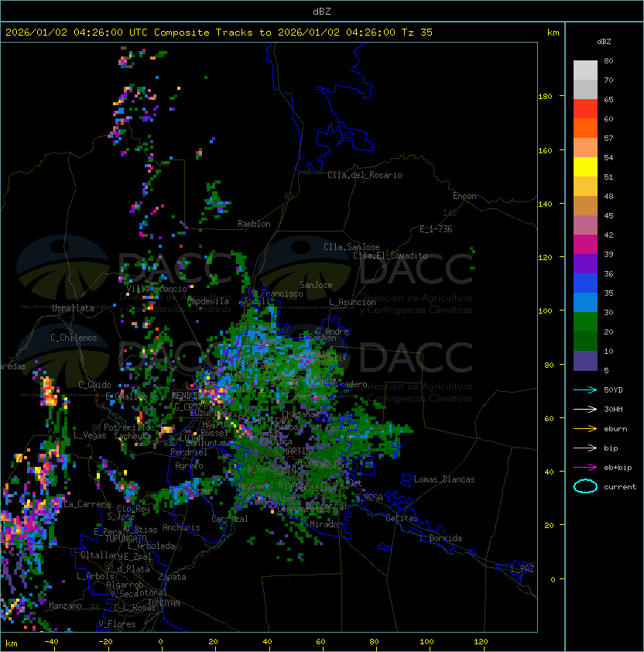644x652 pixels.
Task: Click the 'Clla.del_Rosario' map label
Action: tap(365, 175)
